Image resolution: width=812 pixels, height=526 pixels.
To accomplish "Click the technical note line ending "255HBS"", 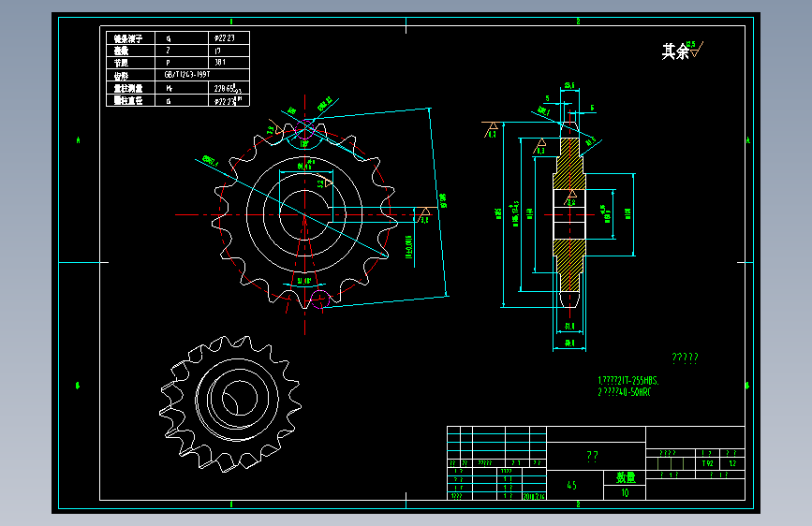I will click(628, 381).
